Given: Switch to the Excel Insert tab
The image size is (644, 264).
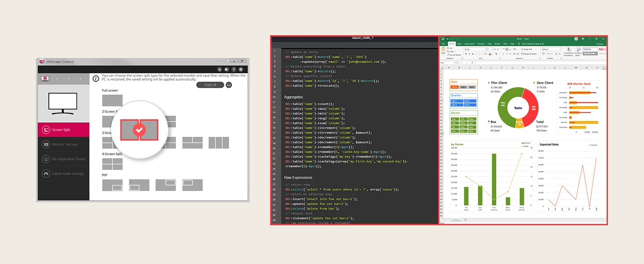Looking at the screenshot, I should tap(459, 44).
